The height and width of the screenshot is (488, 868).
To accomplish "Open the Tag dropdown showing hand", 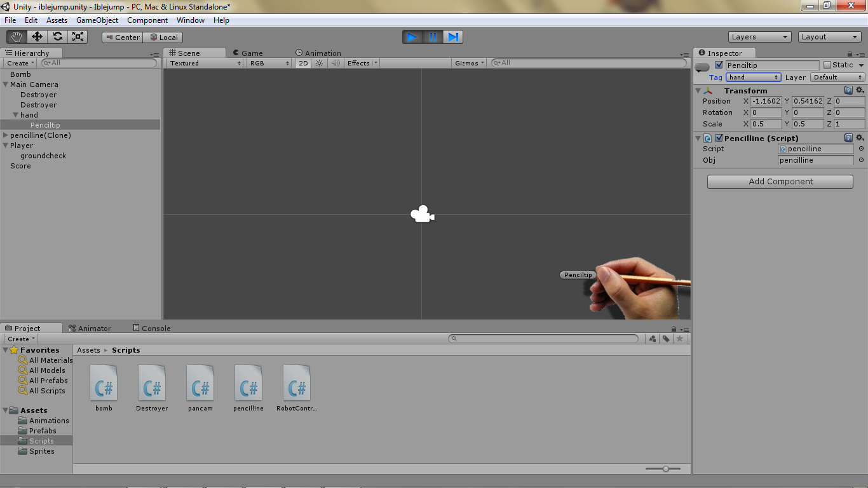I will [x=754, y=77].
